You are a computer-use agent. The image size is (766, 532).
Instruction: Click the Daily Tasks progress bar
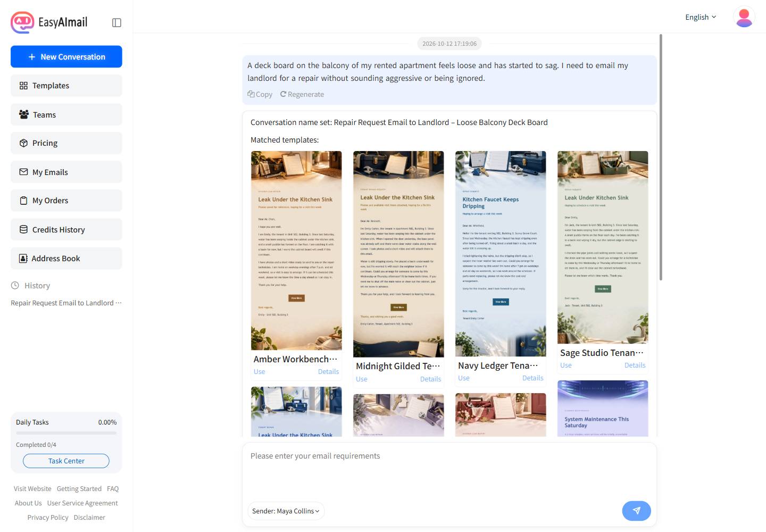pos(66,433)
